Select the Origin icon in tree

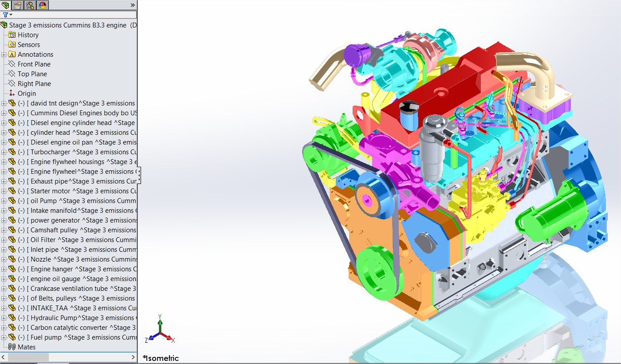point(12,94)
